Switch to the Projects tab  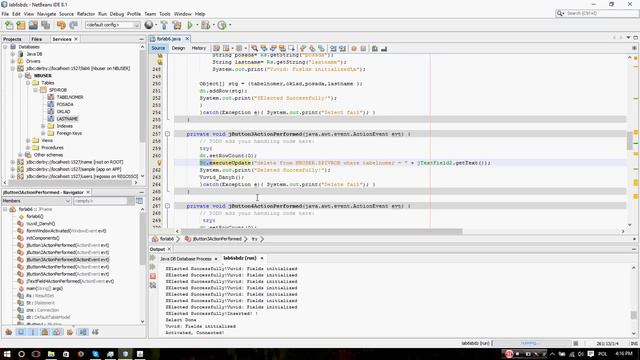click(12, 39)
